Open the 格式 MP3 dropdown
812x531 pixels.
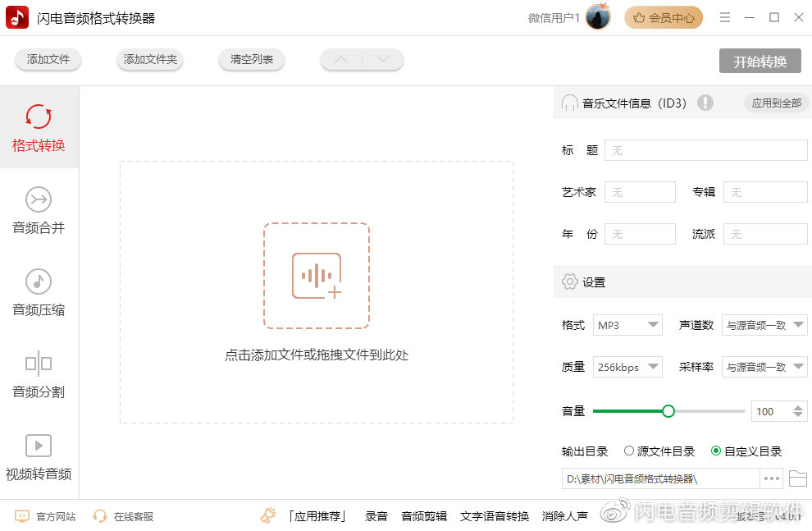point(627,325)
